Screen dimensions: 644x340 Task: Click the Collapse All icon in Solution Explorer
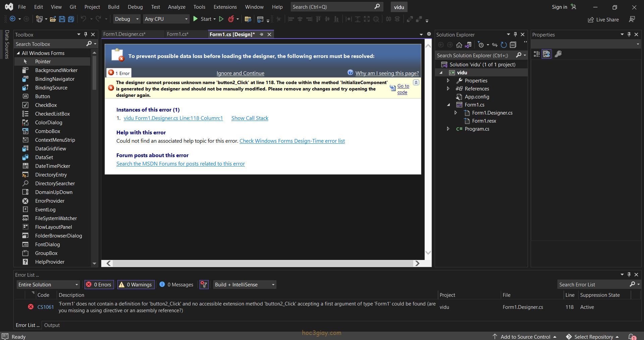coord(513,45)
